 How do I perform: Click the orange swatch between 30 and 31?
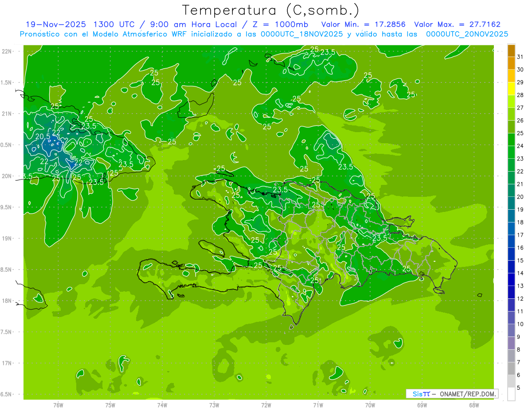pos(511,63)
